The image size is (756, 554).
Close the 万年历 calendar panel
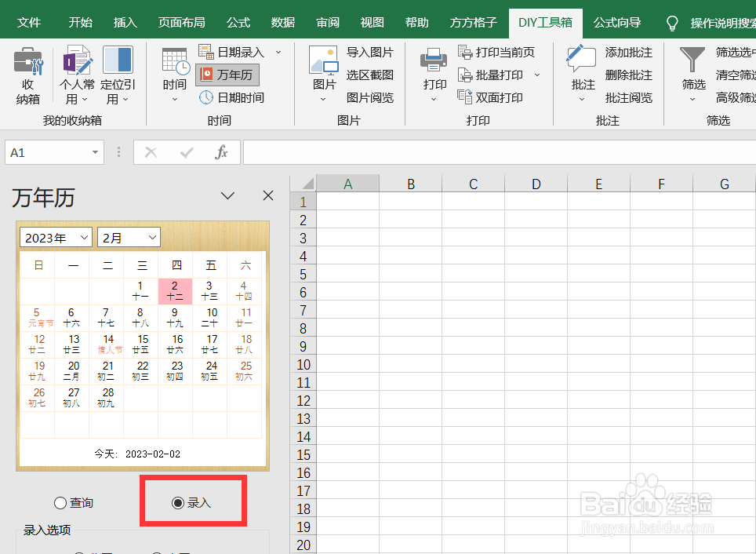(x=267, y=195)
